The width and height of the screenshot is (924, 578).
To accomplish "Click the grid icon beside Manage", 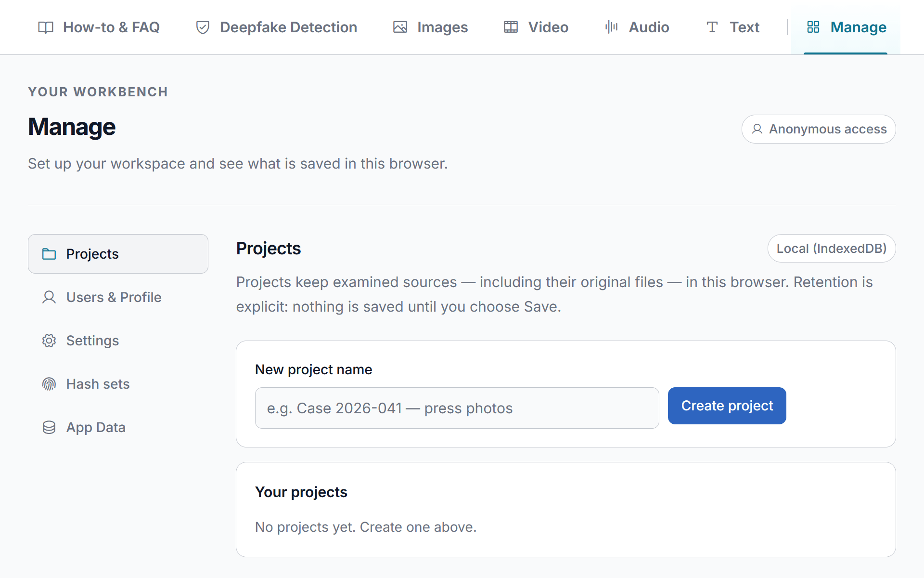I will click(x=813, y=27).
